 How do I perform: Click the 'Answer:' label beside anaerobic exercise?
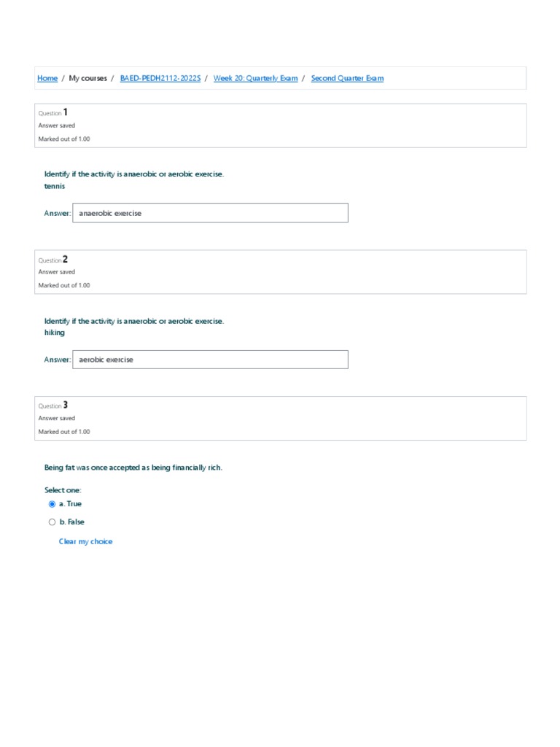[x=57, y=213]
